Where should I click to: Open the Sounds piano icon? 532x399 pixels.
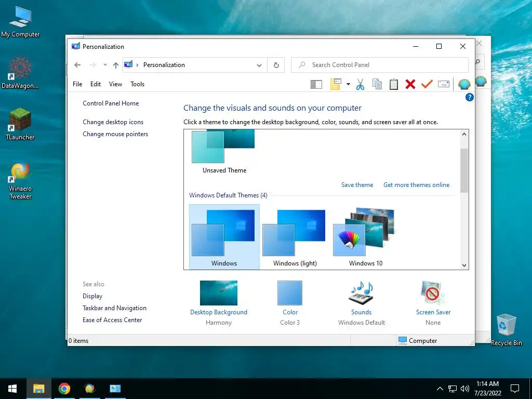(x=361, y=293)
